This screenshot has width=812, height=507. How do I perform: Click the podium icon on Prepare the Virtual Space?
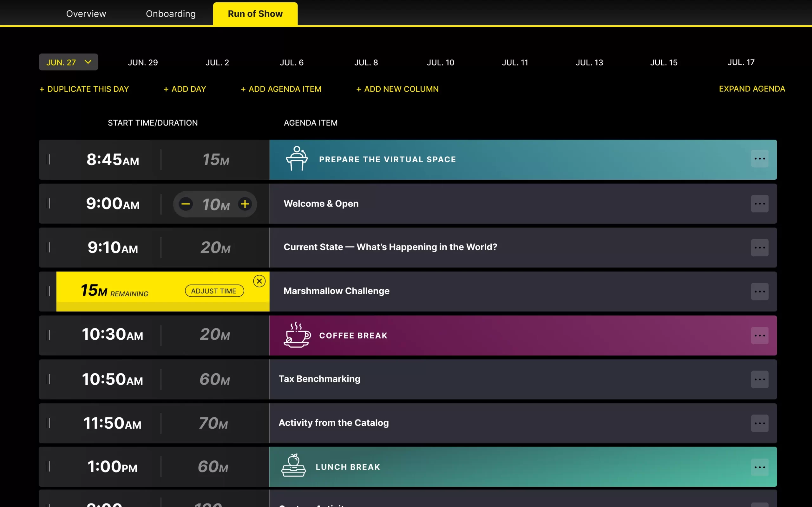(x=297, y=159)
